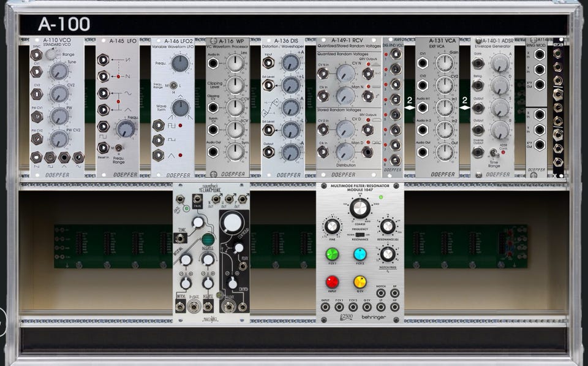This screenshot has width=588, height=366.
Task: Click the Coarse frequency knob on Module 1047
Action: 360,208
